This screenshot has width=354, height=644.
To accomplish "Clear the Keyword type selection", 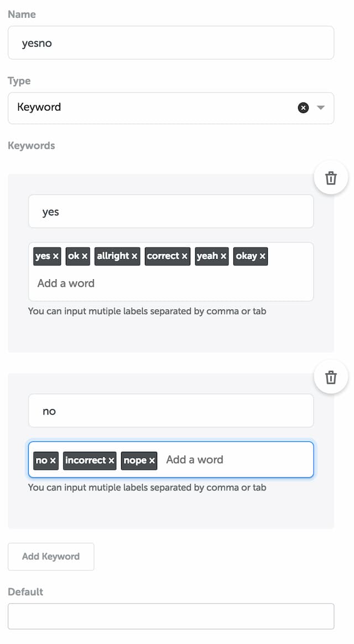I will [303, 107].
